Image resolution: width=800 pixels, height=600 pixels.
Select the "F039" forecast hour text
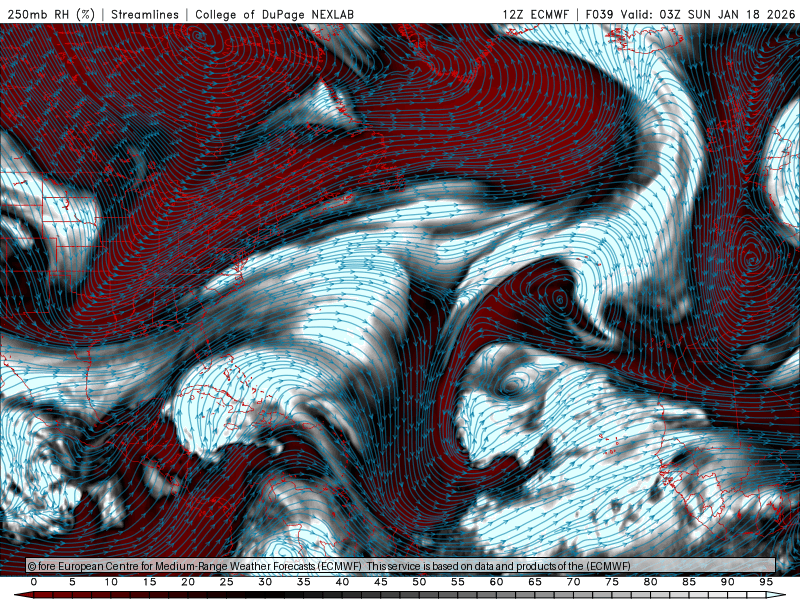[x=599, y=14]
